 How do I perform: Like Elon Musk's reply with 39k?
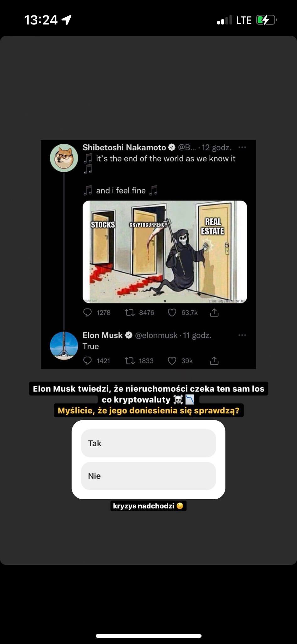172,360
